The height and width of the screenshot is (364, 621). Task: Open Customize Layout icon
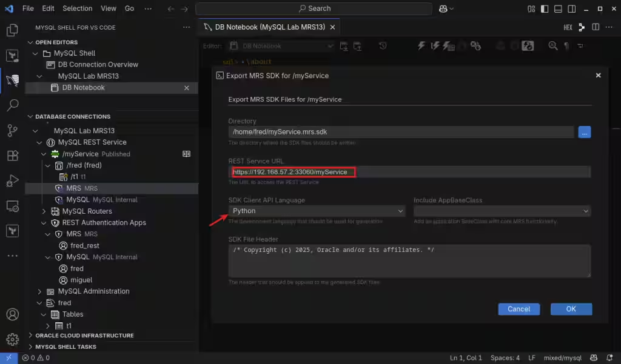[531, 8]
